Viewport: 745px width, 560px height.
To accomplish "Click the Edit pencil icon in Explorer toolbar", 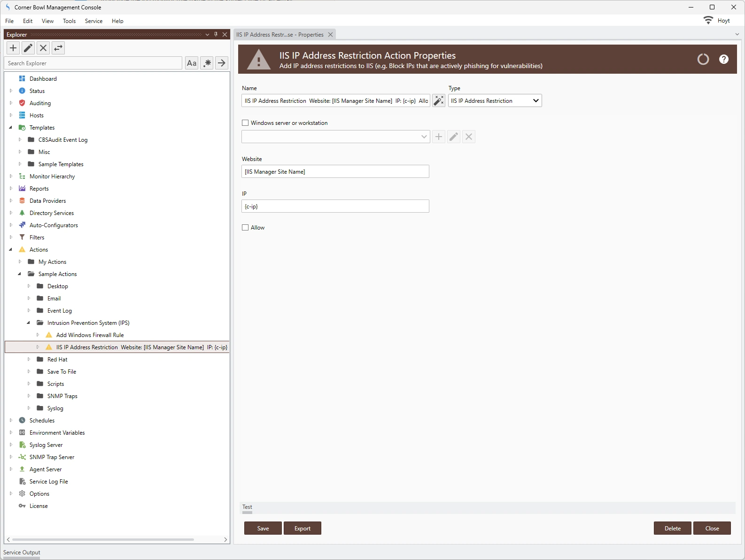I will coord(28,48).
